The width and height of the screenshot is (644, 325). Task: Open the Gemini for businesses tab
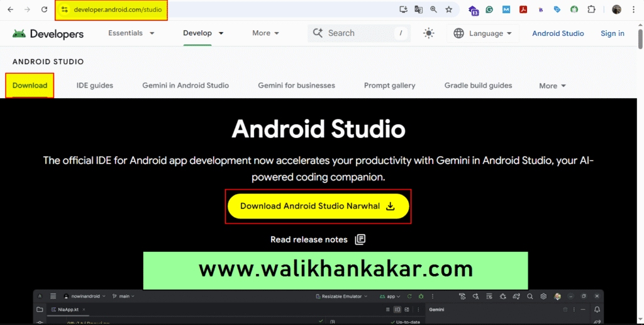tap(297, 86)
